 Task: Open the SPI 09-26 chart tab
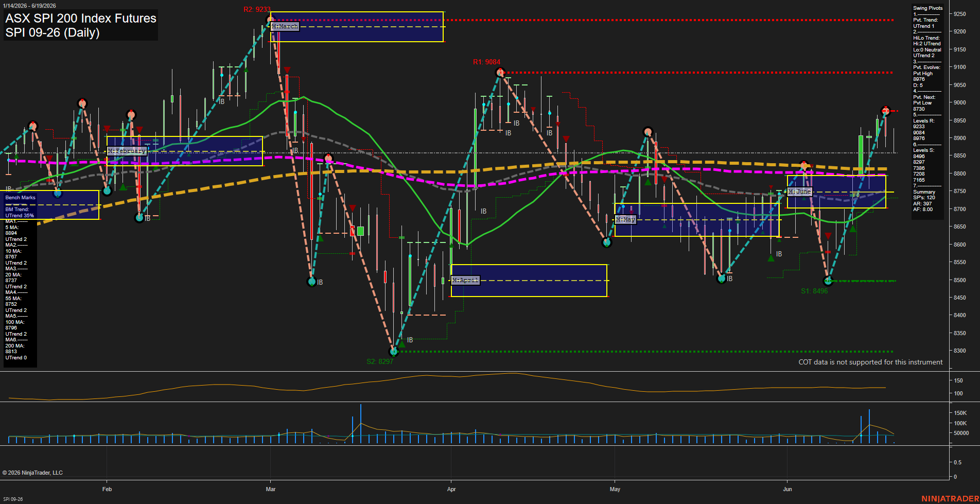point(12,499)
